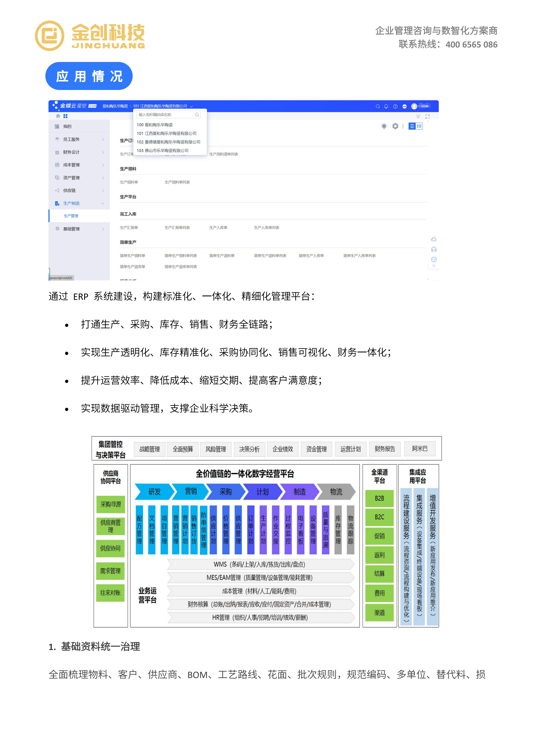
Task: Expand the right rail double-arrow icon
Action: click(x=434, y=266)
